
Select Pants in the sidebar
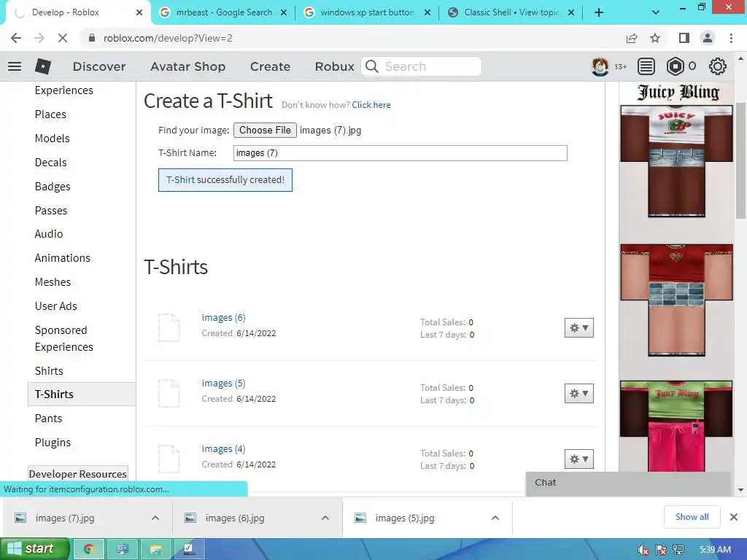click(x=49, y=418)
